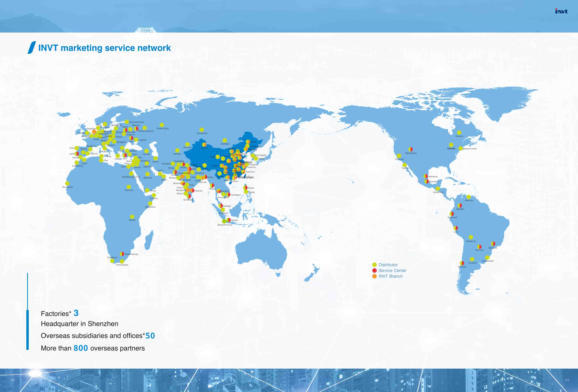Select the SaltLakeCity service center marker

pos(410,149)
